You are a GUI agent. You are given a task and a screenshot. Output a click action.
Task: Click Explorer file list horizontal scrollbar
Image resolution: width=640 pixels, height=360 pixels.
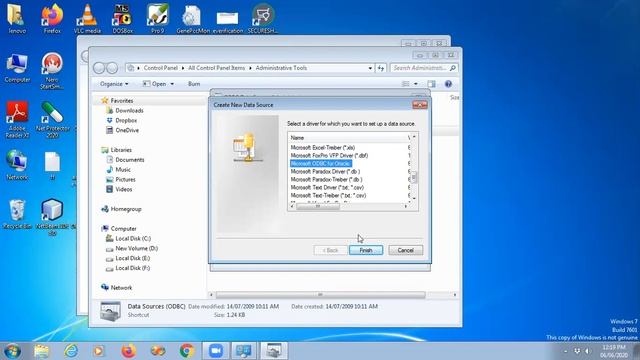[320, 295]
